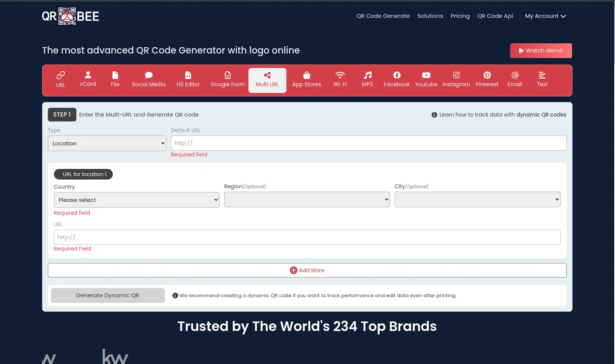Follow the dynamic QR codes link
The image size is (615, 364).
(541, 115)
